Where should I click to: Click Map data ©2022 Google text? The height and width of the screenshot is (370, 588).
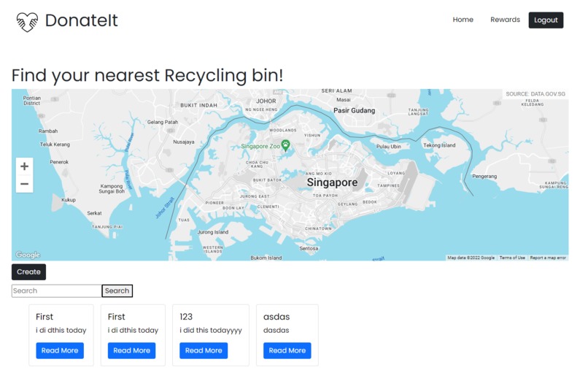471,258
